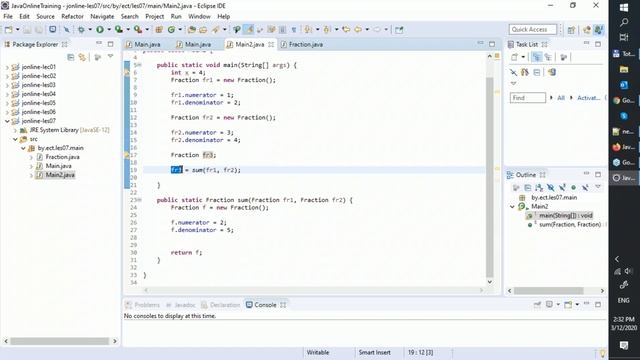Collapse the src folder
This screenshot has width=640, height=360.
pyautogui.click(x=15, y=139)
